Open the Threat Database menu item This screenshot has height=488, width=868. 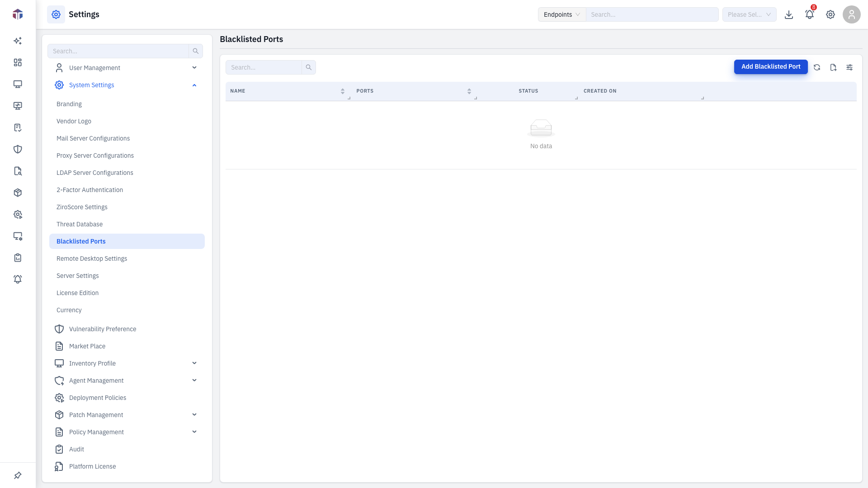(x=80, y=224)
